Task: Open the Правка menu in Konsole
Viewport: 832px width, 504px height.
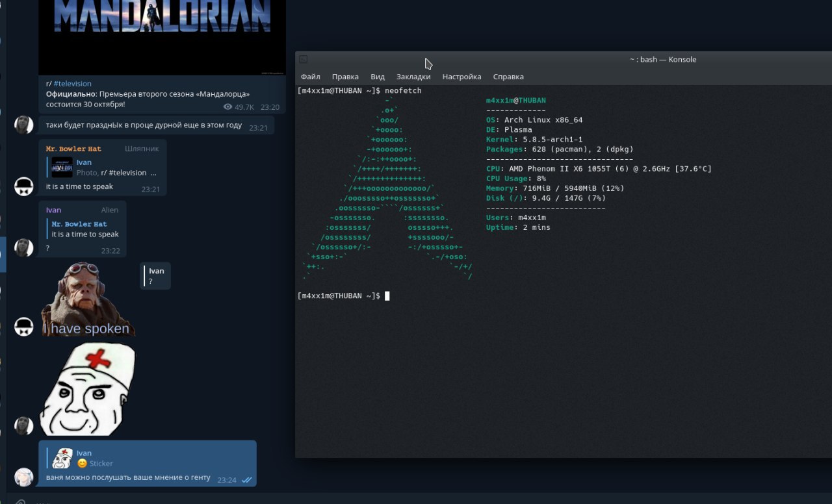Action: pos(345,77)
